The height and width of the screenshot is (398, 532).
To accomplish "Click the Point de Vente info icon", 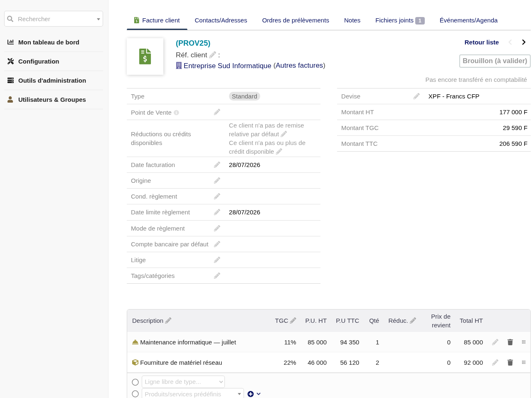I will point(176,113).
